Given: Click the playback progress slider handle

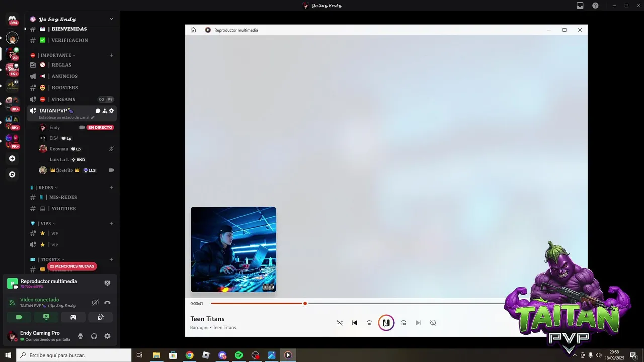Looking at the screenshot, I should [305, 303].
